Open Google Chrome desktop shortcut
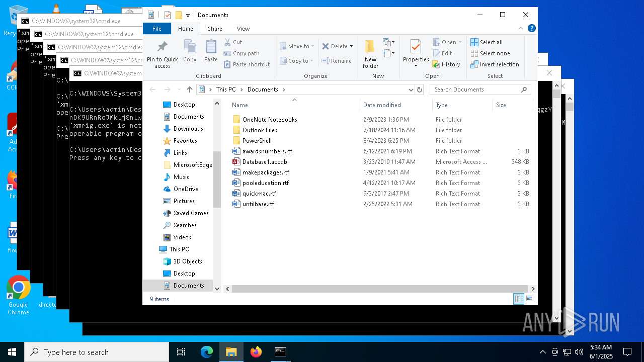Viewport: 644px width, 362px height. pos(18,296)
